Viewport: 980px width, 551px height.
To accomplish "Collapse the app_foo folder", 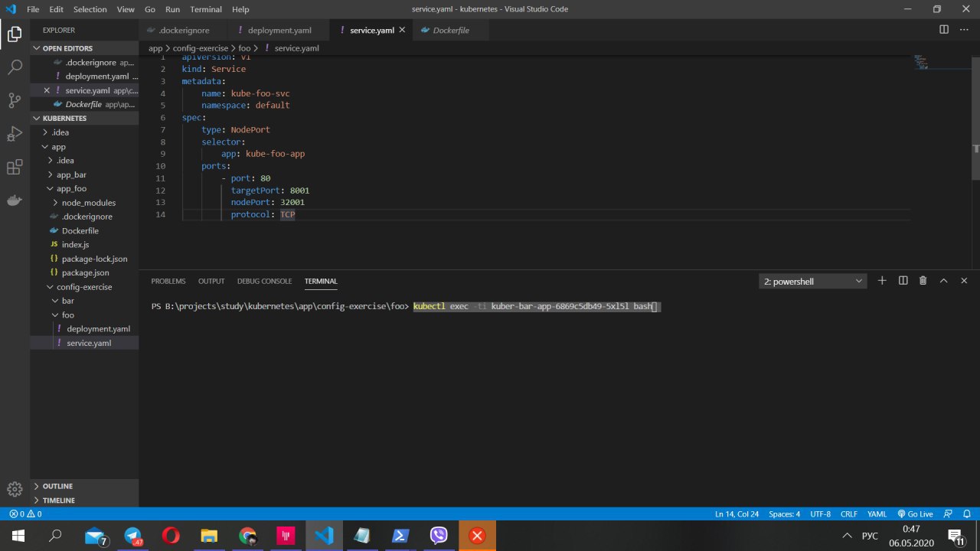I will [84, 188].
